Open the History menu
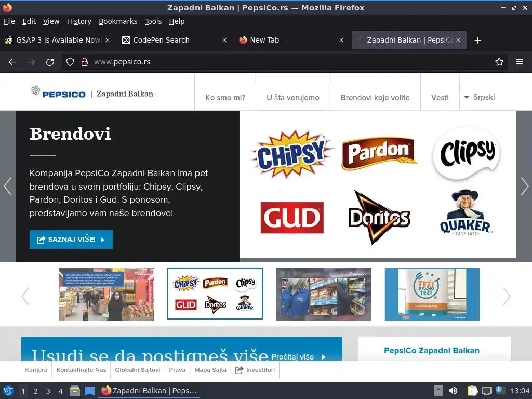532x399 pixels. tap(79, 21)
